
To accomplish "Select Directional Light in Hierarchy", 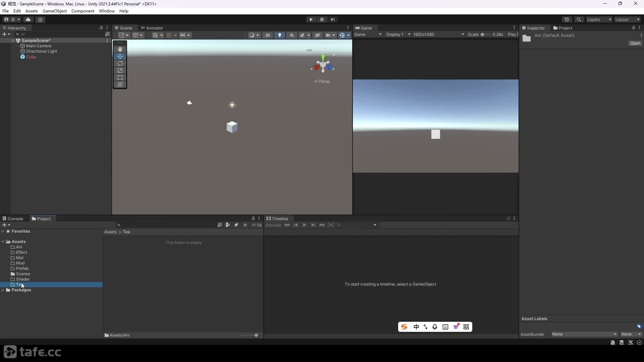I will (42, 51).
